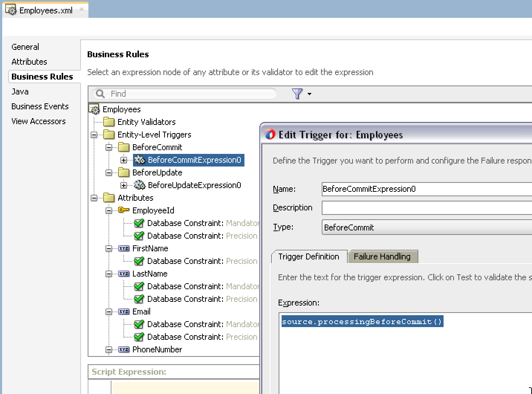Collapse the Email attribute node

tap(109, 311)
